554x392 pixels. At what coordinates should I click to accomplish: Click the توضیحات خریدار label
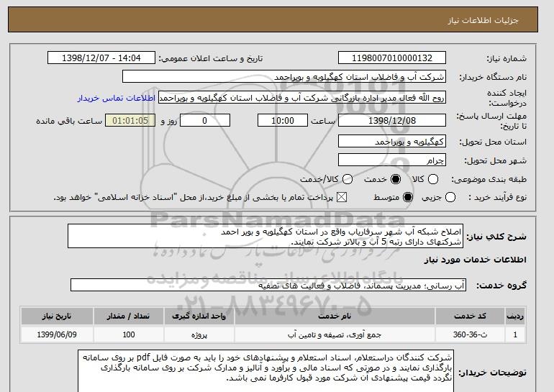click(x=493, y=373)
